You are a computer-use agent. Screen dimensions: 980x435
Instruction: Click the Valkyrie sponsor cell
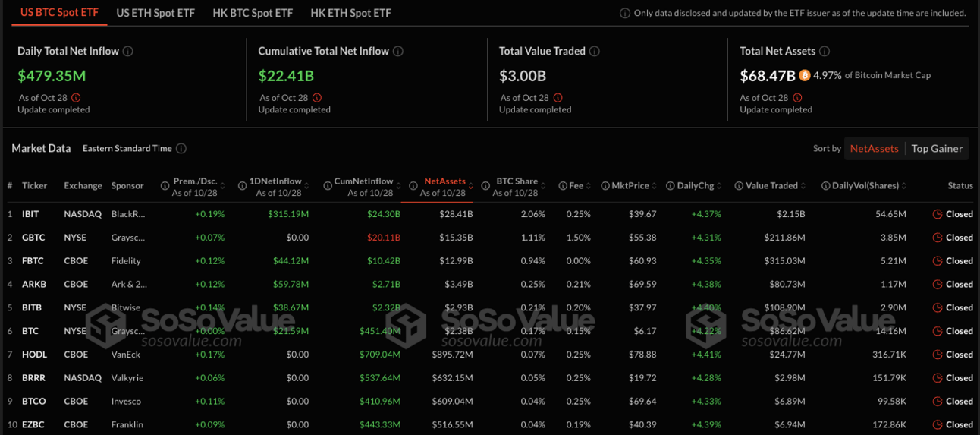127,378
